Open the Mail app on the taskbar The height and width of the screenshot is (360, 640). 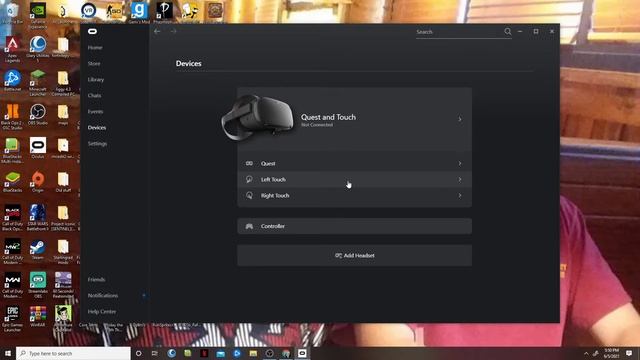point(220,353)
